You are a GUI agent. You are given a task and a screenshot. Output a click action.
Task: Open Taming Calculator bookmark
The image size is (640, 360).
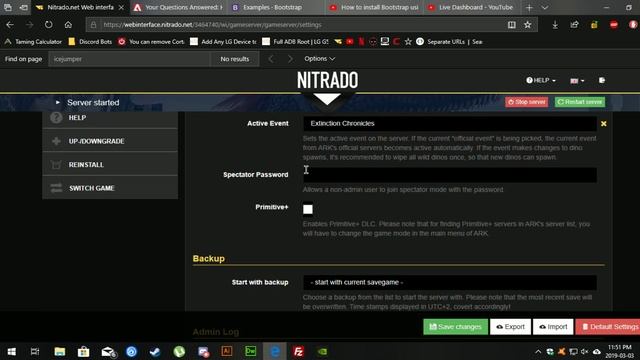tap(33, 42)
